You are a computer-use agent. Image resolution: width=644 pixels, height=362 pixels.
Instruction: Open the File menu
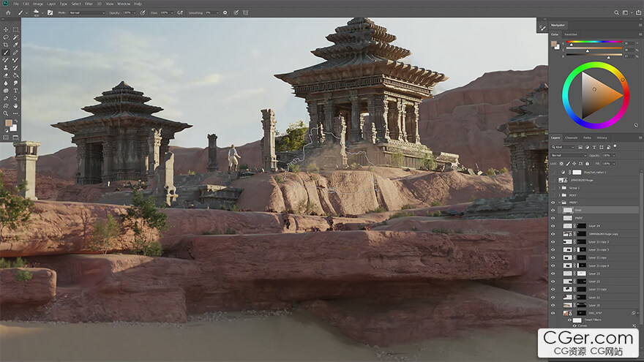[x=15, y=4]
